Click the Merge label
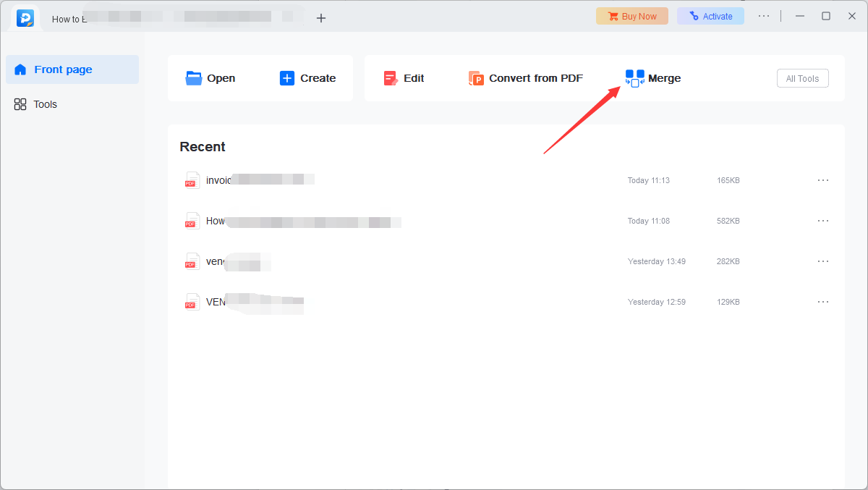Viewport: 868px width, 490px height. 664,78
